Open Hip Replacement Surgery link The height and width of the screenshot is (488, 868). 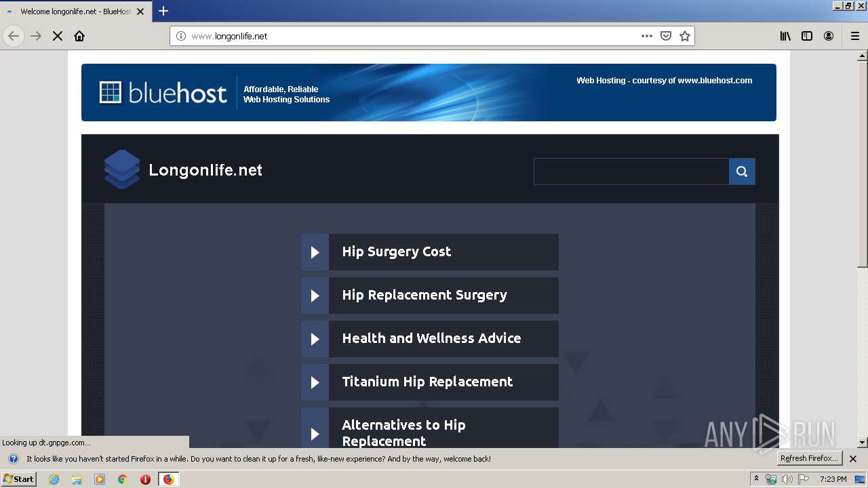(x=425, y=295)
